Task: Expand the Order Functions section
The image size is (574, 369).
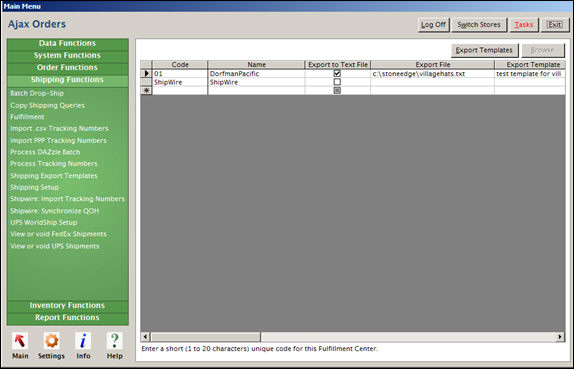Action: pyautogui.click(x=67, y=68)
